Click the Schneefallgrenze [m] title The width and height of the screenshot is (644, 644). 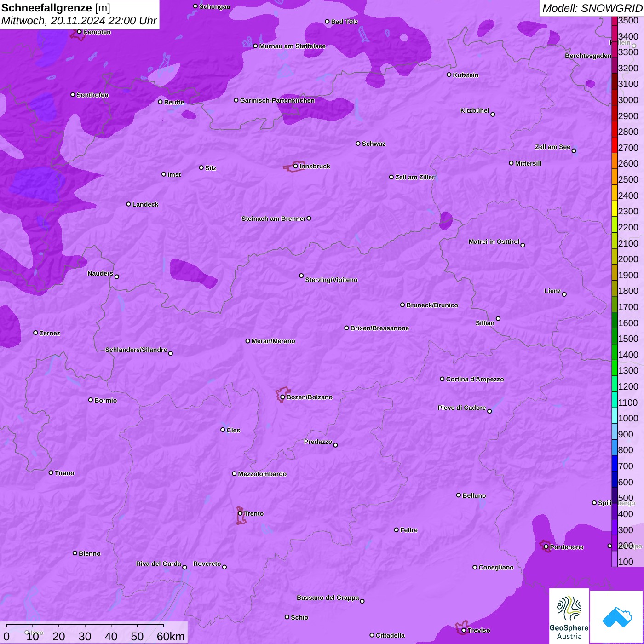(56, 8)
